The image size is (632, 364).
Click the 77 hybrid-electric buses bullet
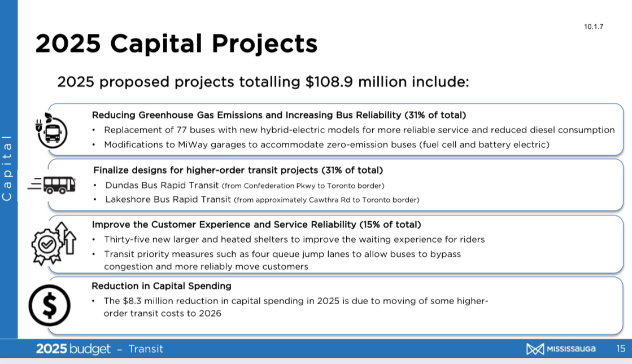point(359,130)
